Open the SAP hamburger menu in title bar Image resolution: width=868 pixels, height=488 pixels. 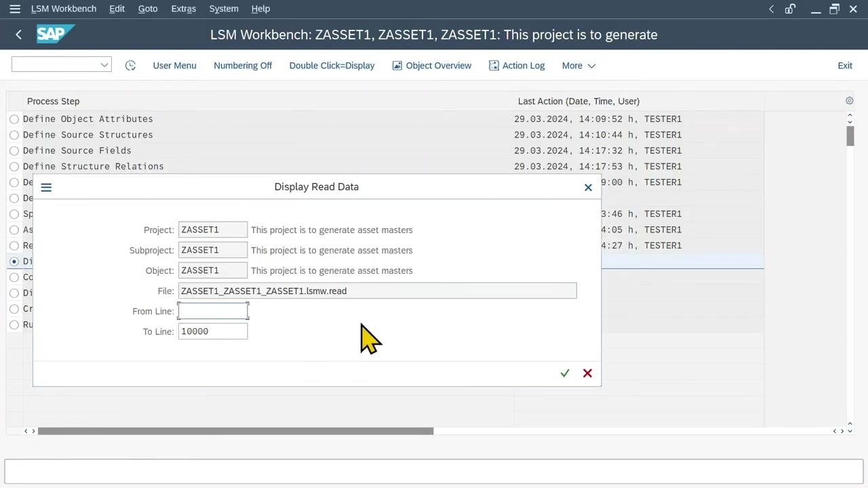15,9
